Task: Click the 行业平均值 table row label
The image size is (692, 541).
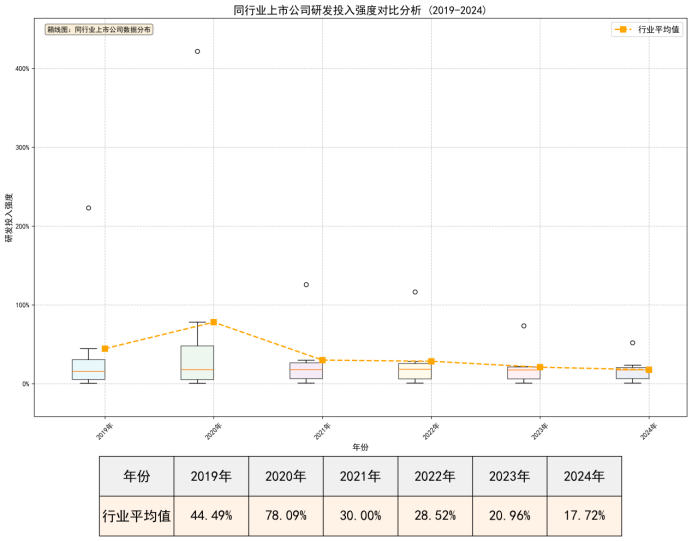Action: [136, 516]
